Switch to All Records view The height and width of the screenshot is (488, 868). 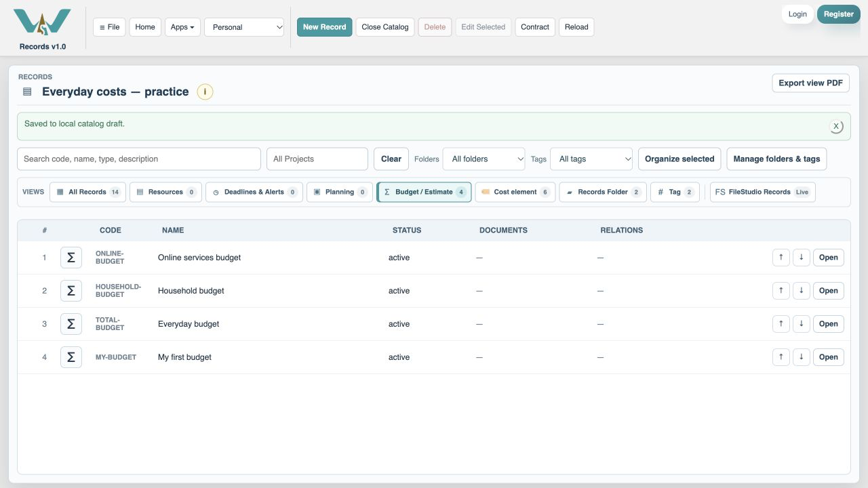88,192
